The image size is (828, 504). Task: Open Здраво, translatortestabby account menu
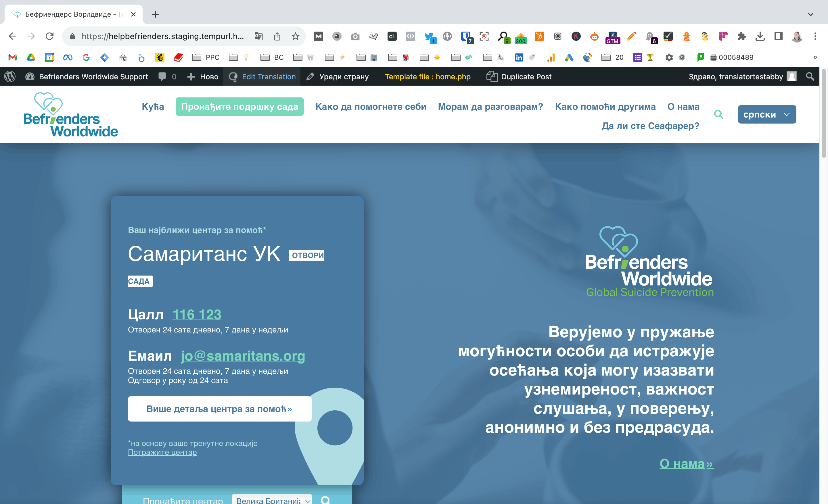(742, 76)
